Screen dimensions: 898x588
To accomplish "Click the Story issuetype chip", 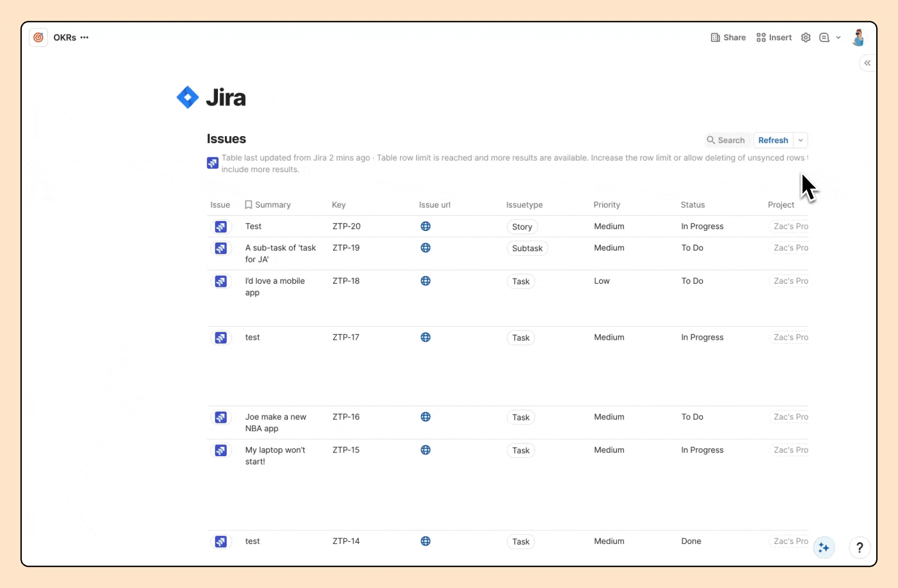I will pos(522,227).
